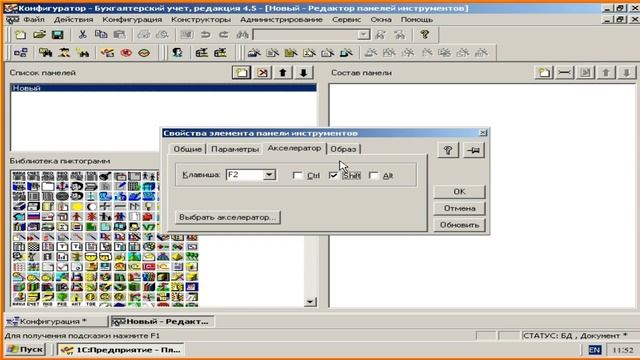Click 1С:Предприятие taskbar button

pyautogui.click(x=121, y=350)
